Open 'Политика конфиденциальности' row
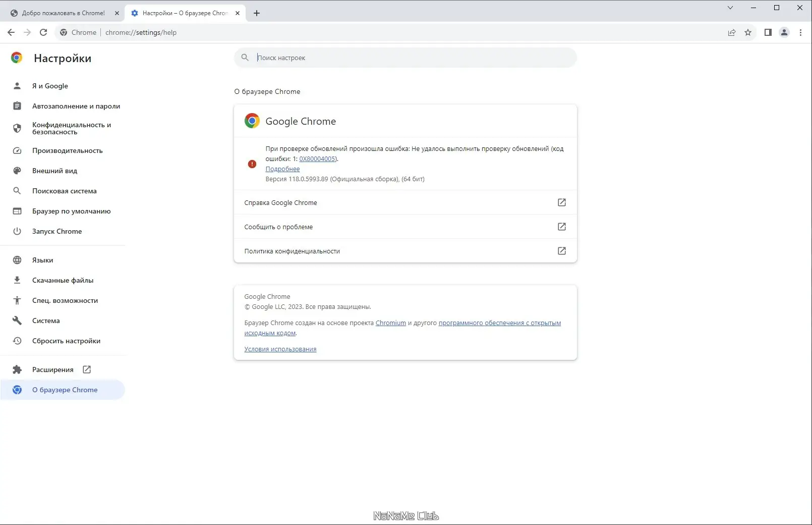 point(405,251)
